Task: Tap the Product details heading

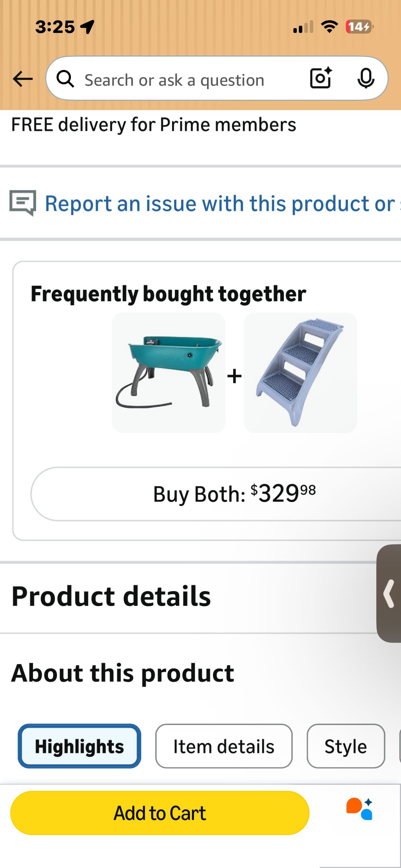Action: point(111,596)
